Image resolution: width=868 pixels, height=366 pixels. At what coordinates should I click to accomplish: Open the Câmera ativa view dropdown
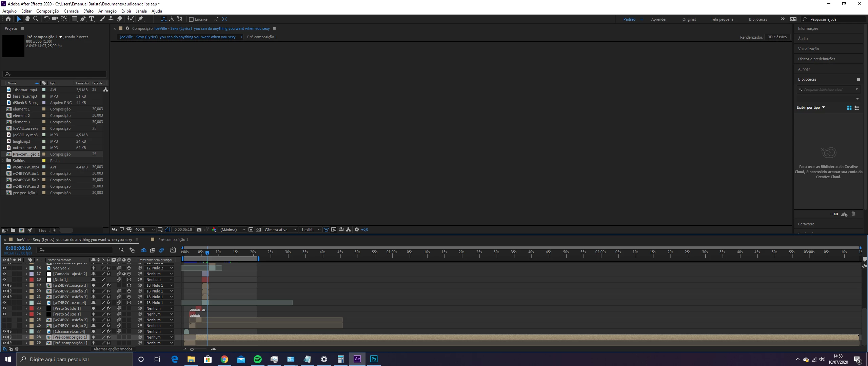[280, 229]
